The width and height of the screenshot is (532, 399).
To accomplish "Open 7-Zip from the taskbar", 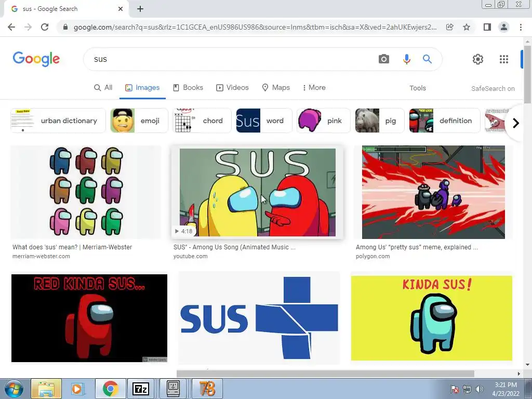I will (x=141, y=389).
